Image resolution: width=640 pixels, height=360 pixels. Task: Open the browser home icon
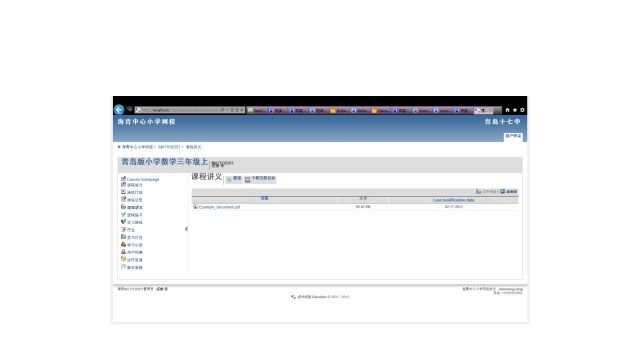(x=507, y=110)
